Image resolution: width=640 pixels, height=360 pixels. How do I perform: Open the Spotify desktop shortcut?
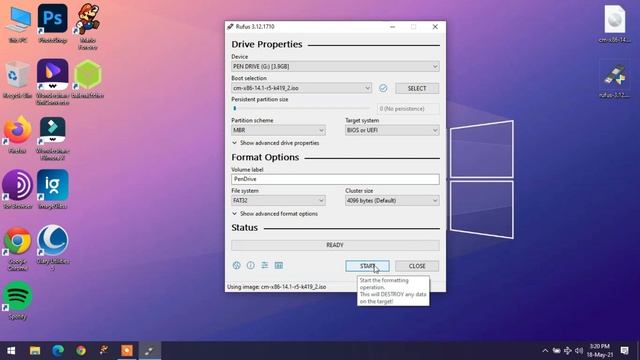point(18,300)
